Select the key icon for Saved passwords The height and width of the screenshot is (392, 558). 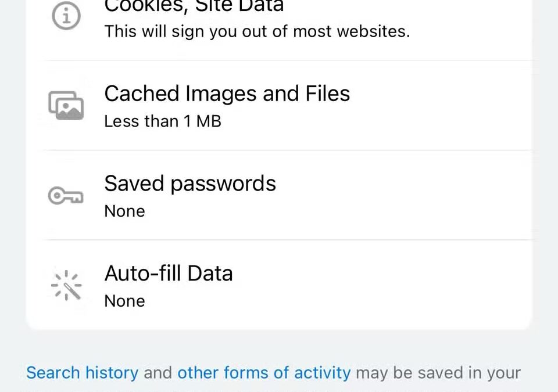click(66, 196)
